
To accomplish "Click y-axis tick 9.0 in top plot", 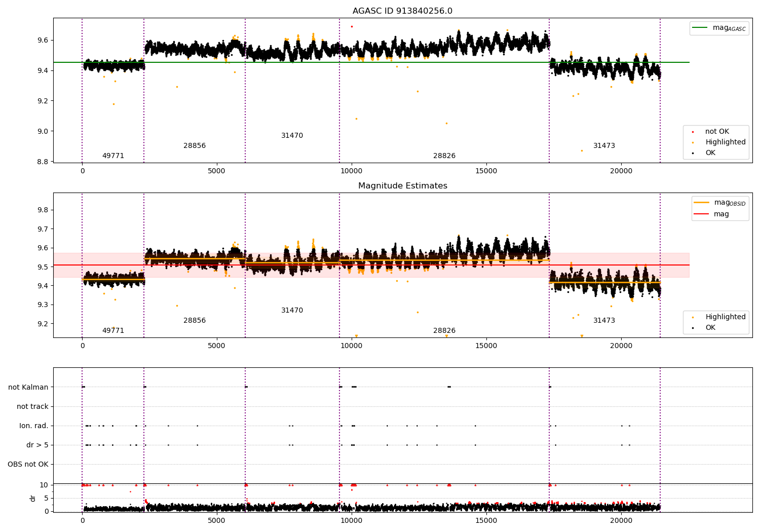I will click(x=43, y=132).
